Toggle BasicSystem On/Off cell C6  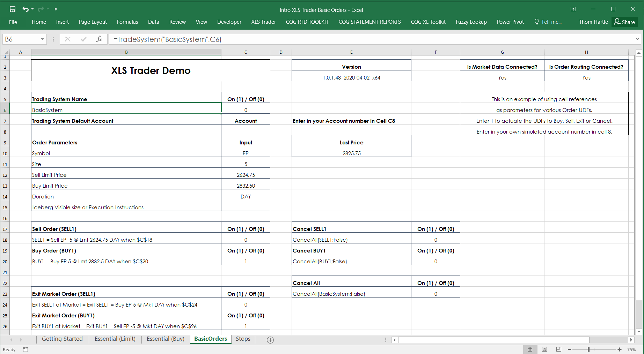click(246, 110)
